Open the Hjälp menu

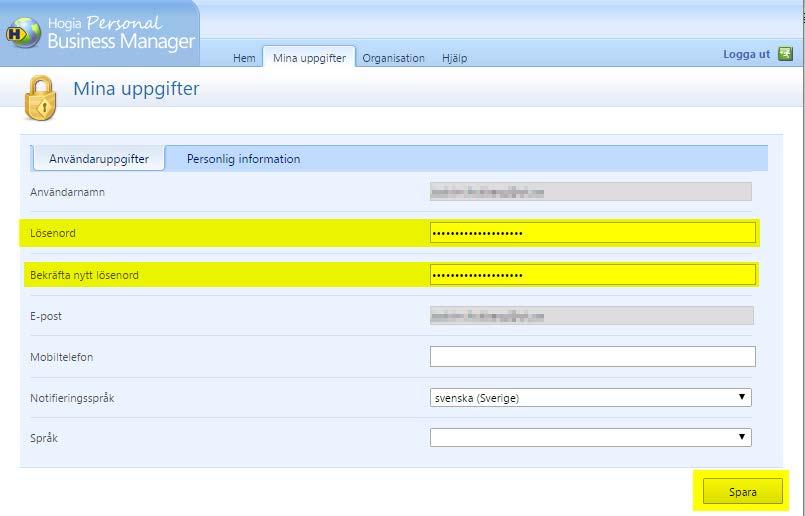pos(454,58)
